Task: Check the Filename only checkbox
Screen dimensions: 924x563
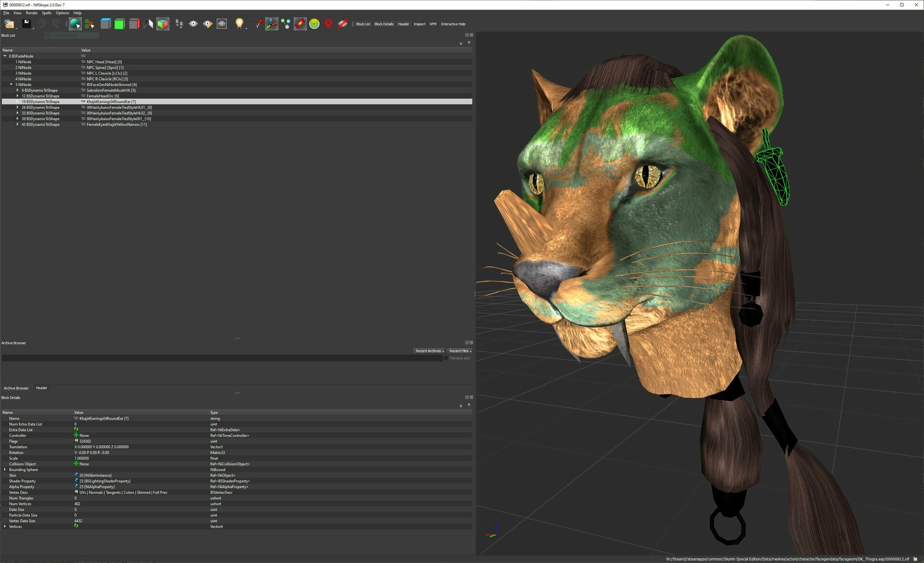Action: (x=446, y=358)
